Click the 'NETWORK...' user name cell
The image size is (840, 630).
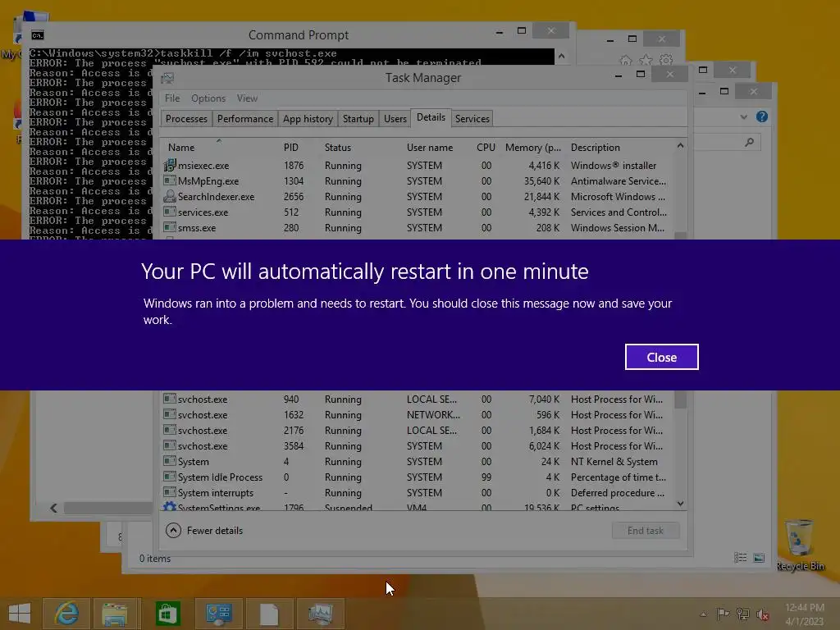(433, 414)
